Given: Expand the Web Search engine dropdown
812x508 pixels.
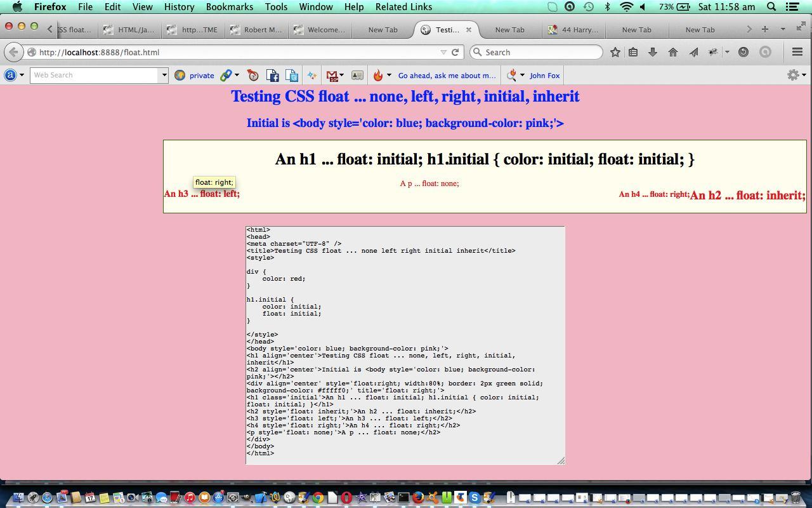Looking at the screenshot, I should (163, 75).
